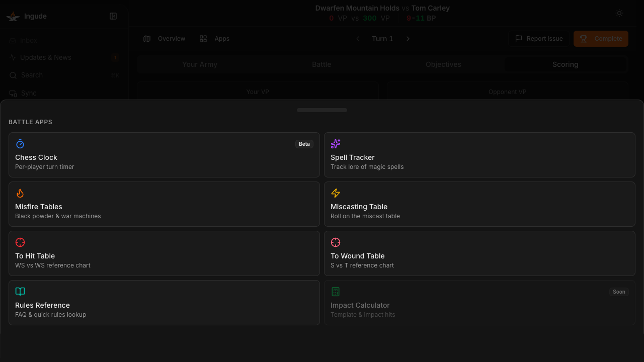Click the Soon badge on Impact Calculator

click(619, 292)
